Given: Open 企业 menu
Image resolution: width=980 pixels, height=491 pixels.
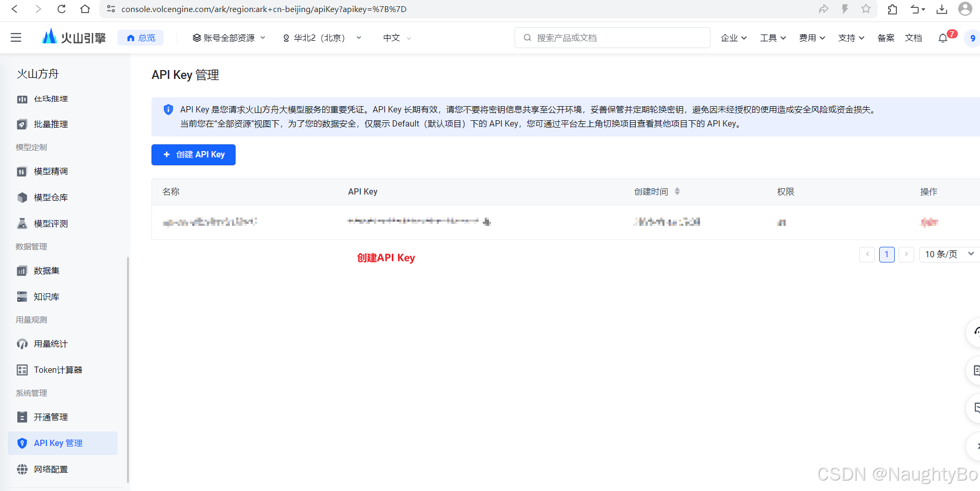Looking at the screenshot, I should [x=733, y=38].
